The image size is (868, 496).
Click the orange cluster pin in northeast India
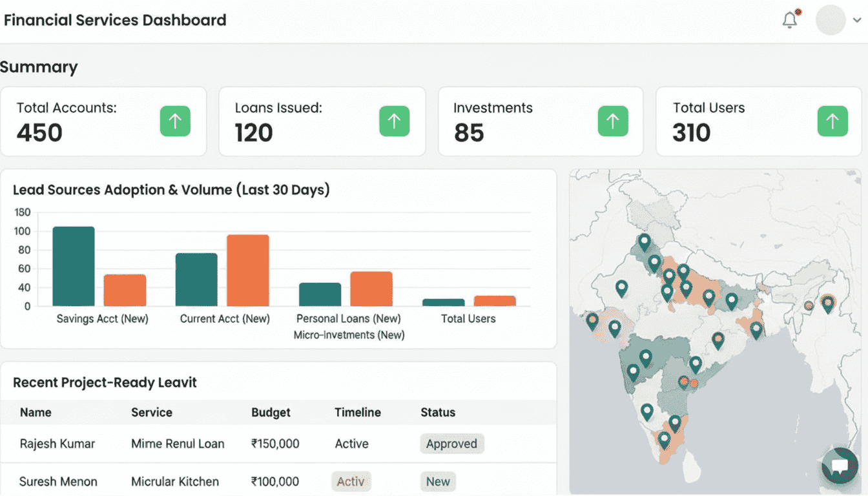[828, 302]
